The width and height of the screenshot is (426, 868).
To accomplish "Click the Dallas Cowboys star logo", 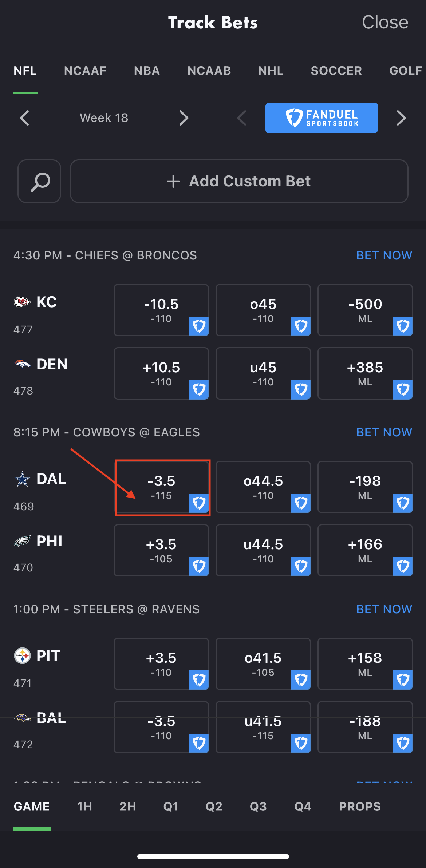I will [x=22, y=479].
